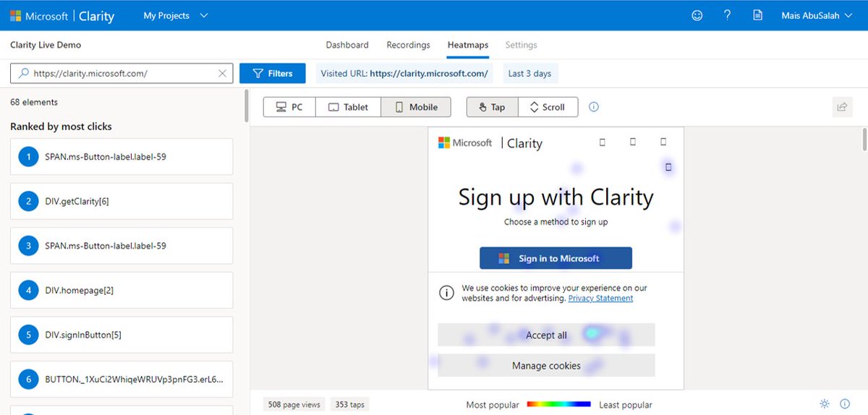
Task: Select ranked element DIV.homepage[2]
Action: click(x=122, y=290)
